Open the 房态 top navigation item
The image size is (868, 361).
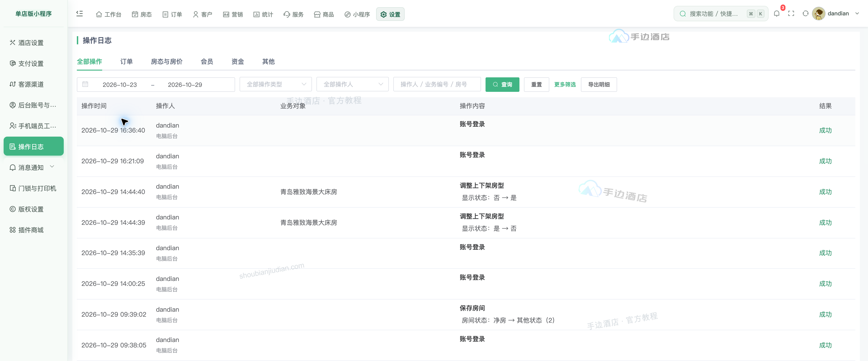[142, 14]
